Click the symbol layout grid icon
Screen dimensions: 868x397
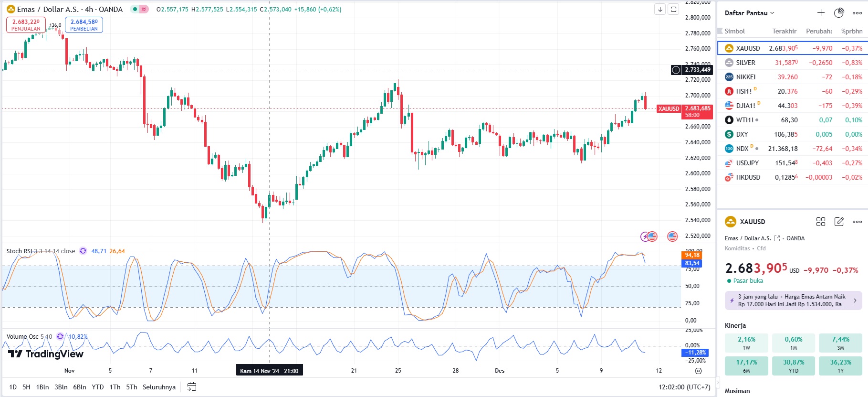(821, 222)
